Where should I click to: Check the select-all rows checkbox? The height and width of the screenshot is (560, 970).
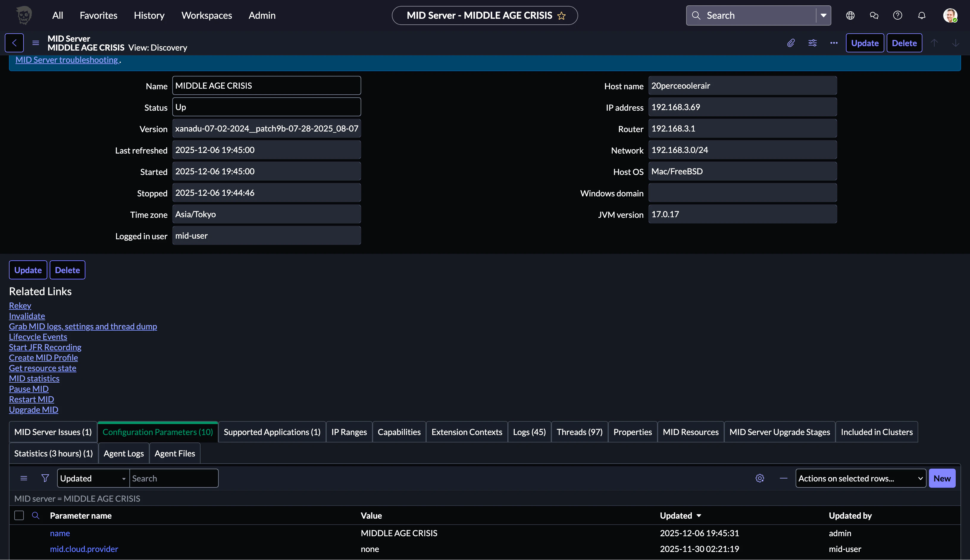tap(19, 515)
